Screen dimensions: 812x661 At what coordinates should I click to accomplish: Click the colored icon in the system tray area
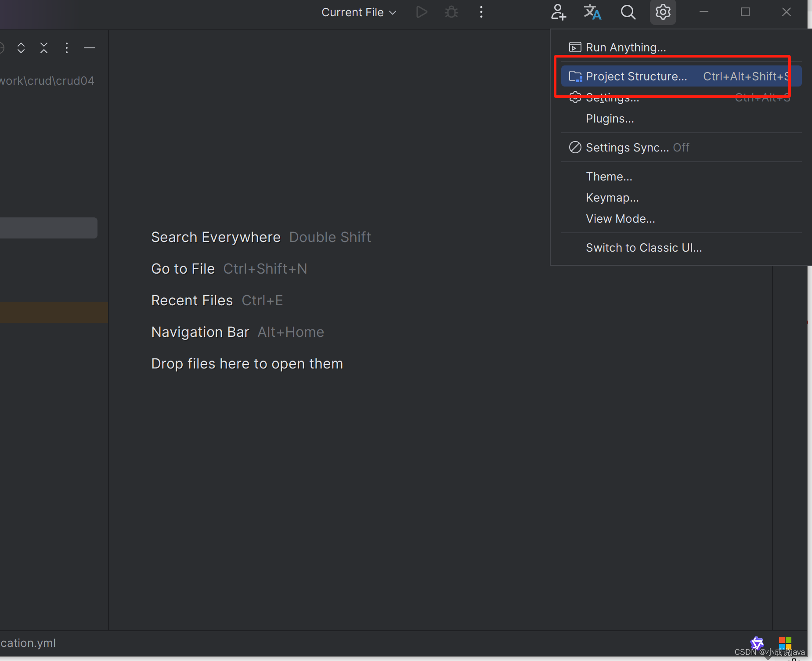(x=785, y=643)
